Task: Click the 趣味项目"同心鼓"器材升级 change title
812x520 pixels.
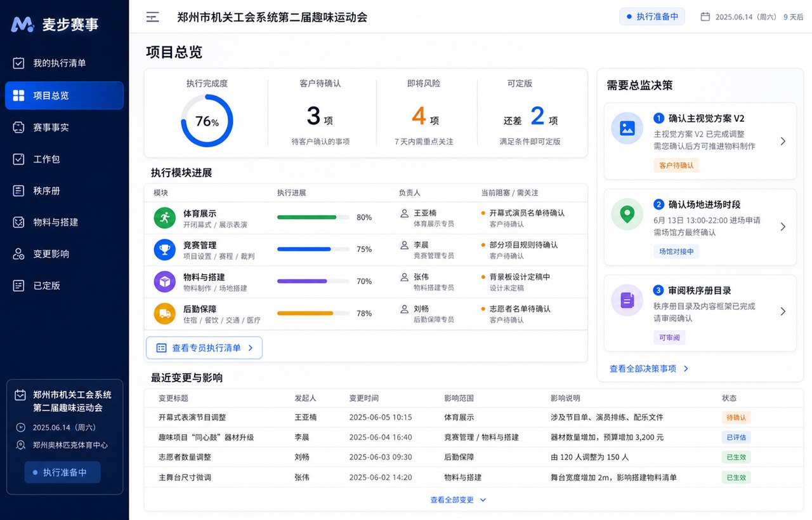Action: 206,437
